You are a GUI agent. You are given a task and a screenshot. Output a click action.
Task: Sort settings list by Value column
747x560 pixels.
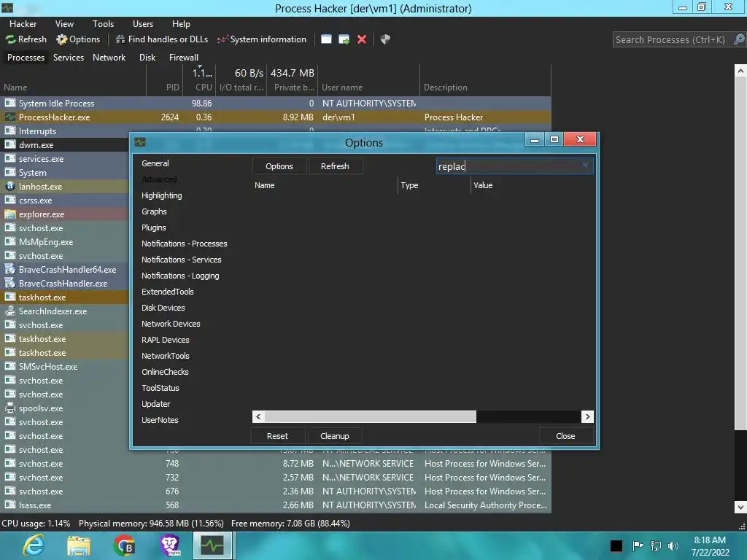[533, 185]
